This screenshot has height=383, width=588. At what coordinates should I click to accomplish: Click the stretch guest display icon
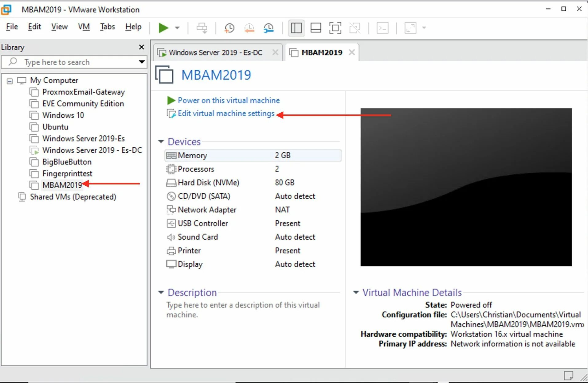pyautogui.click(x=410, y=28)
